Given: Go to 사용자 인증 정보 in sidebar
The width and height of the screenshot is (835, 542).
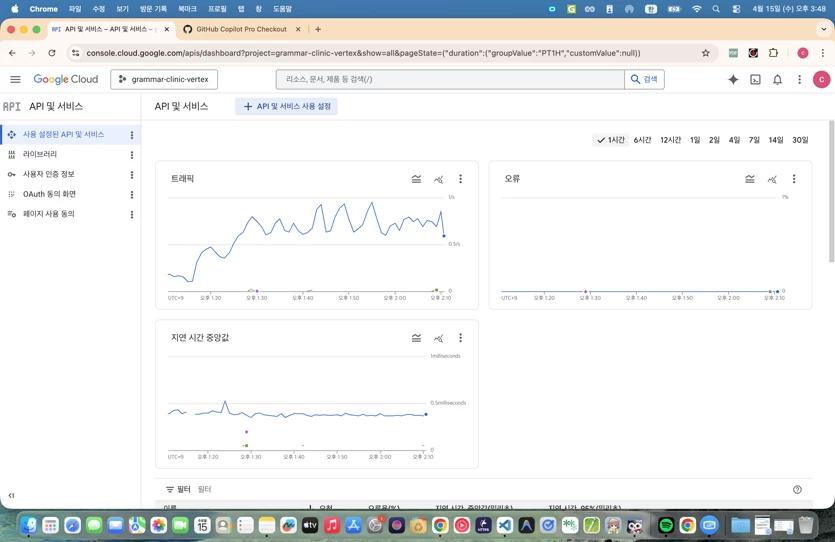Looking at the screenshot, I should [x=48, y=174].
